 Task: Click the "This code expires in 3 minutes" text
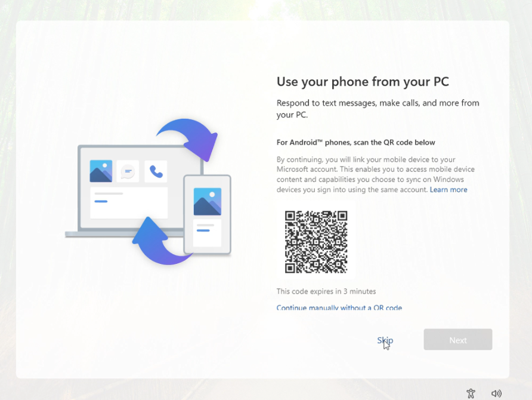point(326,291)
